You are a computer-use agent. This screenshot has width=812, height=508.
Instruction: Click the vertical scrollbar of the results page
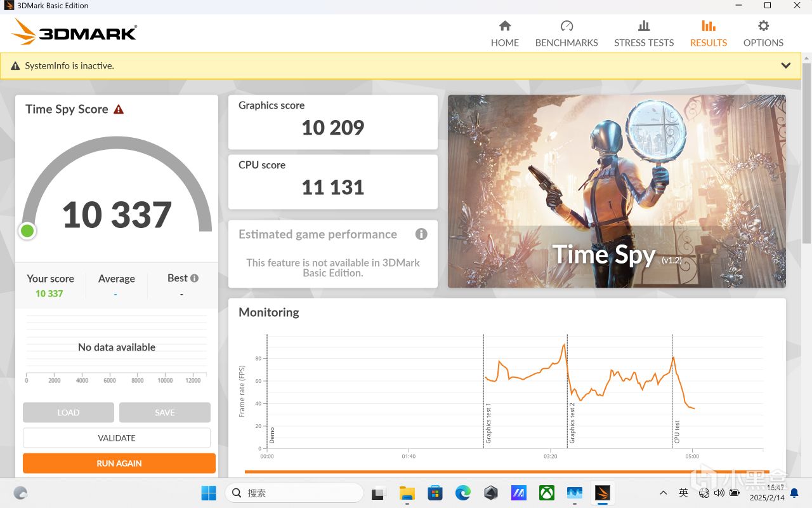click(806, 152)
